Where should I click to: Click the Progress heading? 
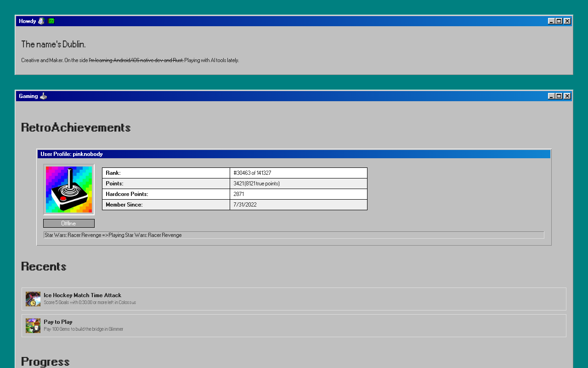[x=45, y=362]
